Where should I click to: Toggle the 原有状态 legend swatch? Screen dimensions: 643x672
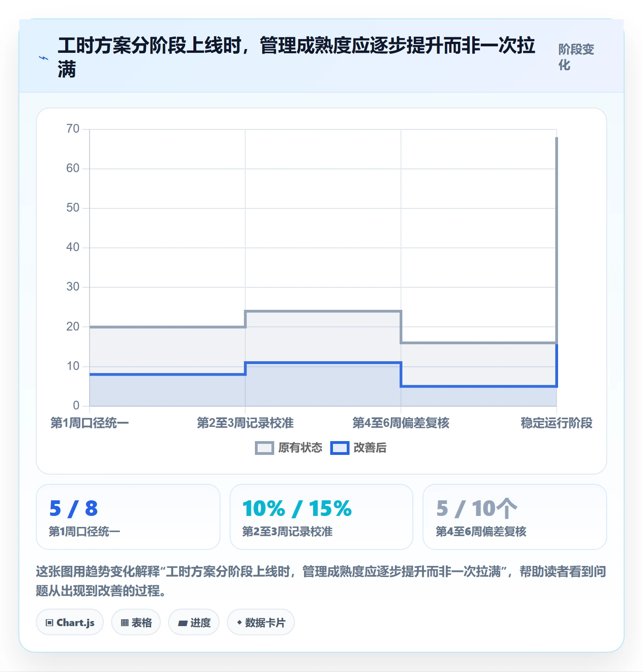pyautogui.click(x=265, y=448)
